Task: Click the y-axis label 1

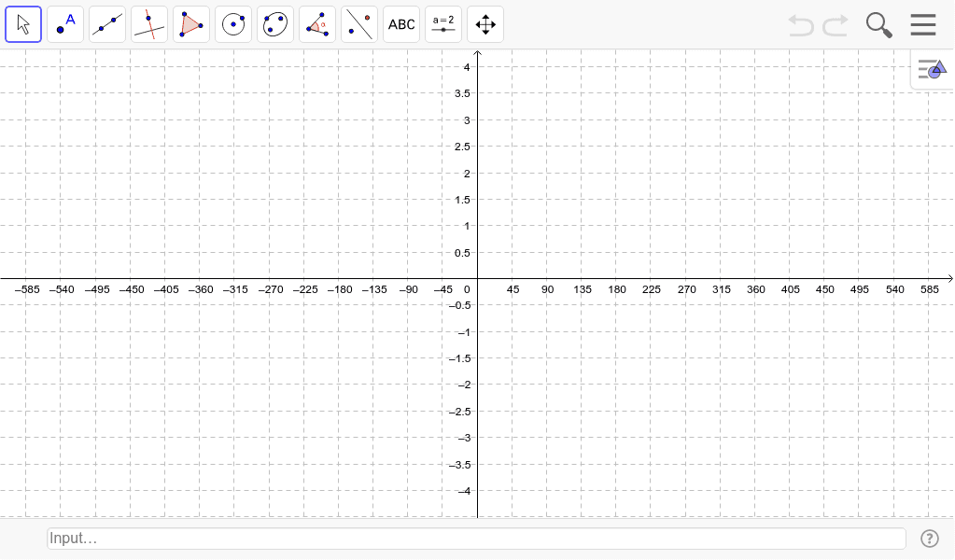Action: pyautogui.click(x=467, y=227)
